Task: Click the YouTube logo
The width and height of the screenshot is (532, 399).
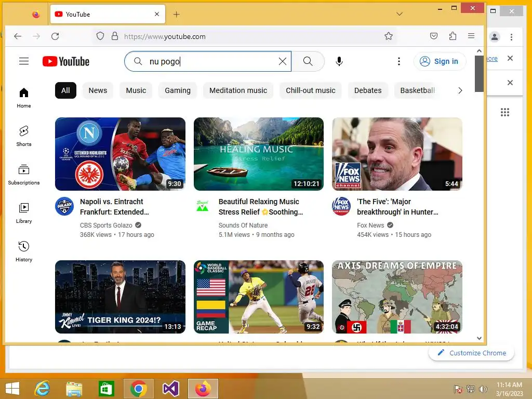Action: pos(66,61)
